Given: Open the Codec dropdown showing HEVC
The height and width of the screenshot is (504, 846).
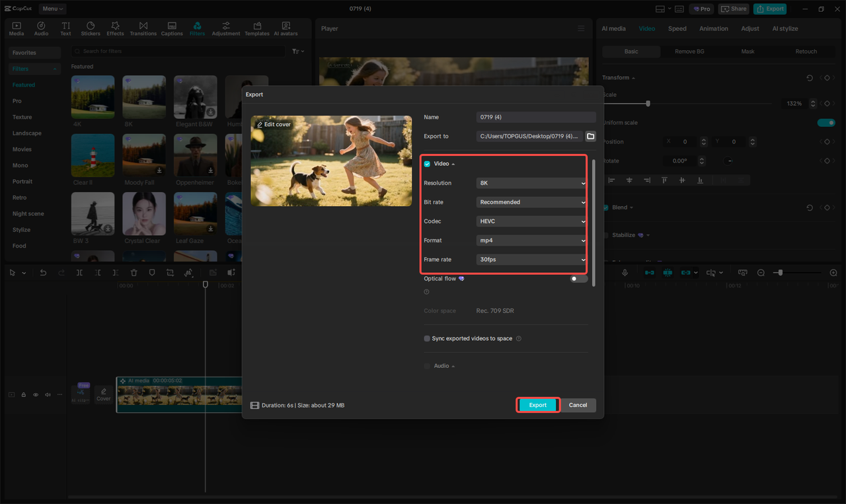Looking at the screenshot, I should [x=531, y=221].
